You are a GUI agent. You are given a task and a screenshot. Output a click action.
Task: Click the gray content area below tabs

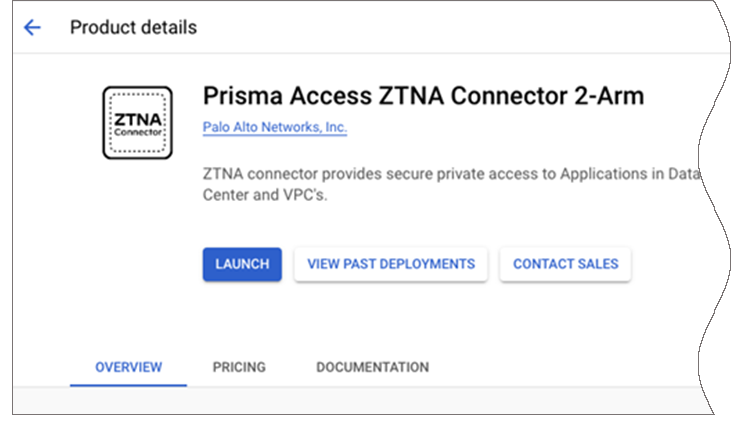[x=360, y=402]
